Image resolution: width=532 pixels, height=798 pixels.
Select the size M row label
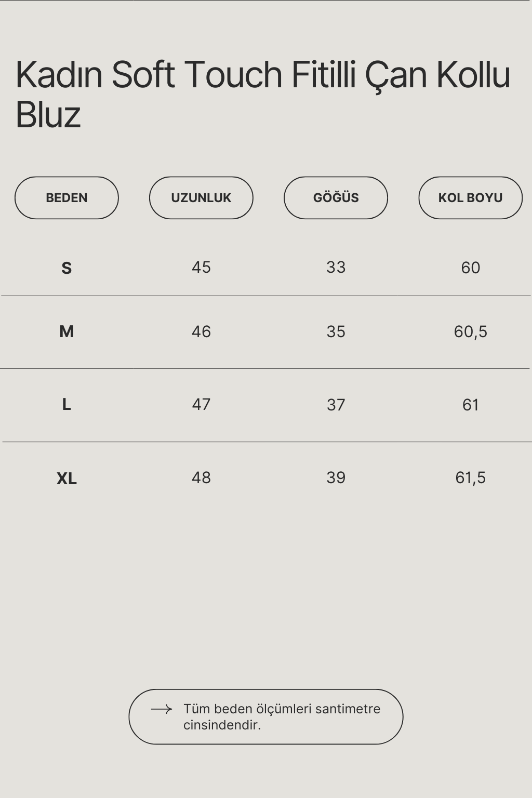click(x=66, y=331)
